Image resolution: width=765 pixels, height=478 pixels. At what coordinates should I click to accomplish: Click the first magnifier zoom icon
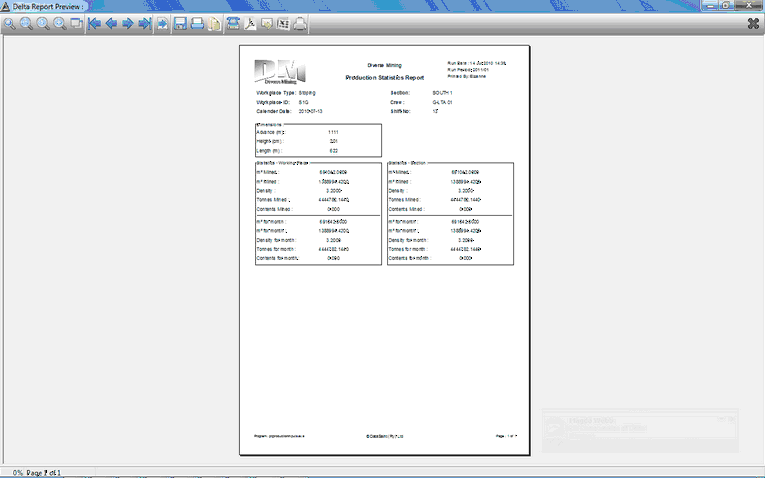pyautogui.click(x=9, y=23)
